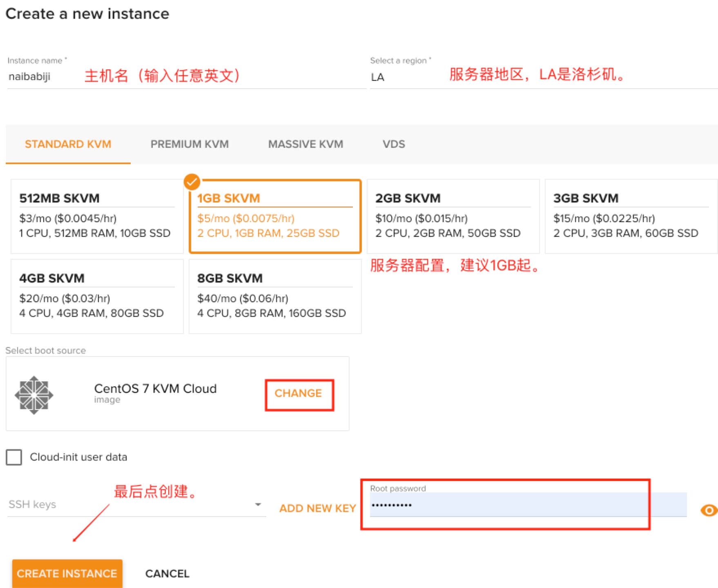
Task: Select the 512MB SKVM plan
Action: coord(97,216)
